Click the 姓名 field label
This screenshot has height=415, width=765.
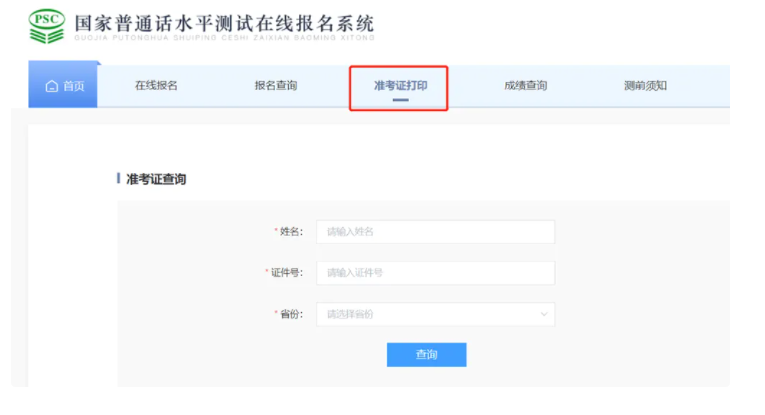[289, 232]
